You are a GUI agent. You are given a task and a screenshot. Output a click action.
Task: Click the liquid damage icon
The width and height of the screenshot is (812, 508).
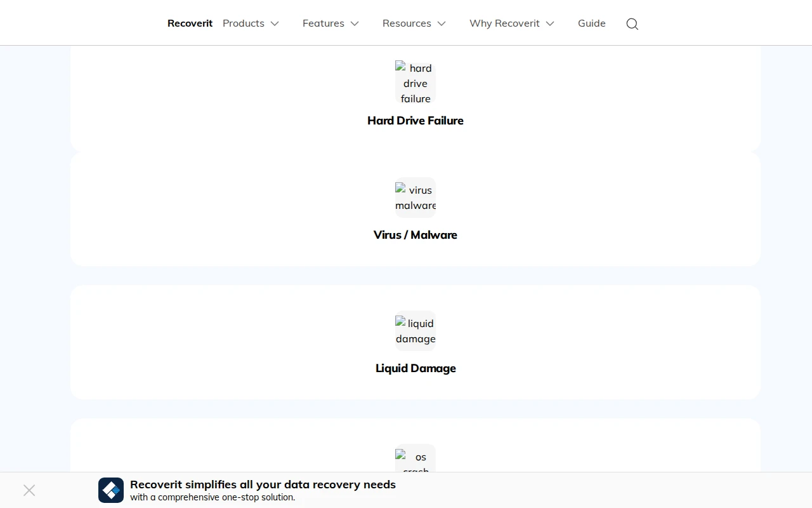click(416, 331)
